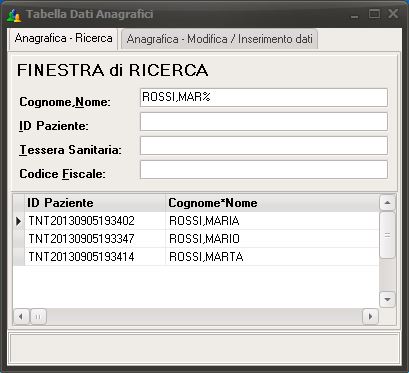Select the Codice Fiscale input field
Viewport: 409px width, 373px height.
tap(264, 170)
